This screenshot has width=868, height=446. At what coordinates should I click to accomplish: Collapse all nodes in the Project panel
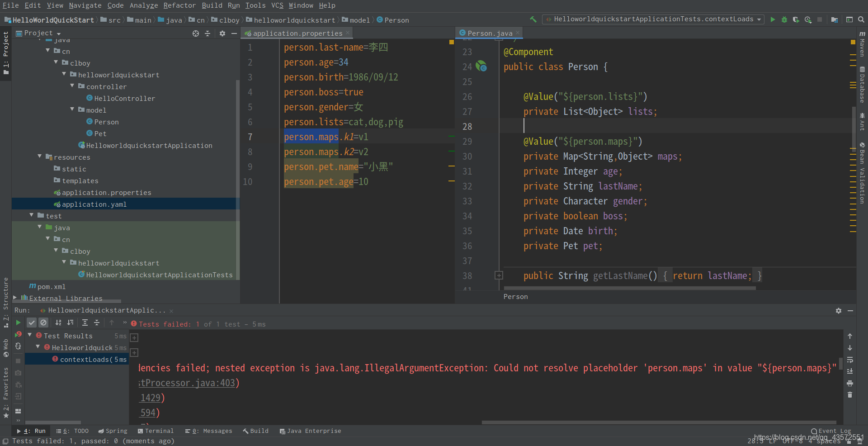click(x=208, y=33)
